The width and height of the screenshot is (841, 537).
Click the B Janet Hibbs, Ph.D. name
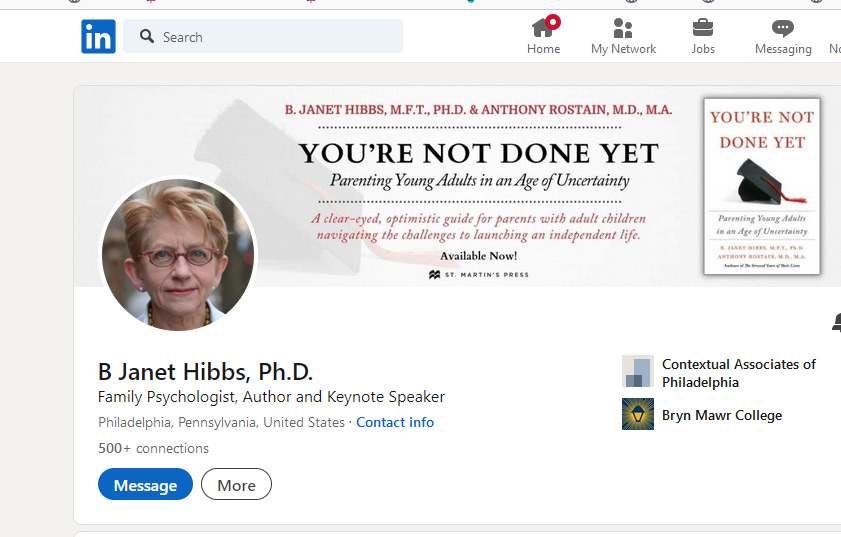(x=205, y=372)
